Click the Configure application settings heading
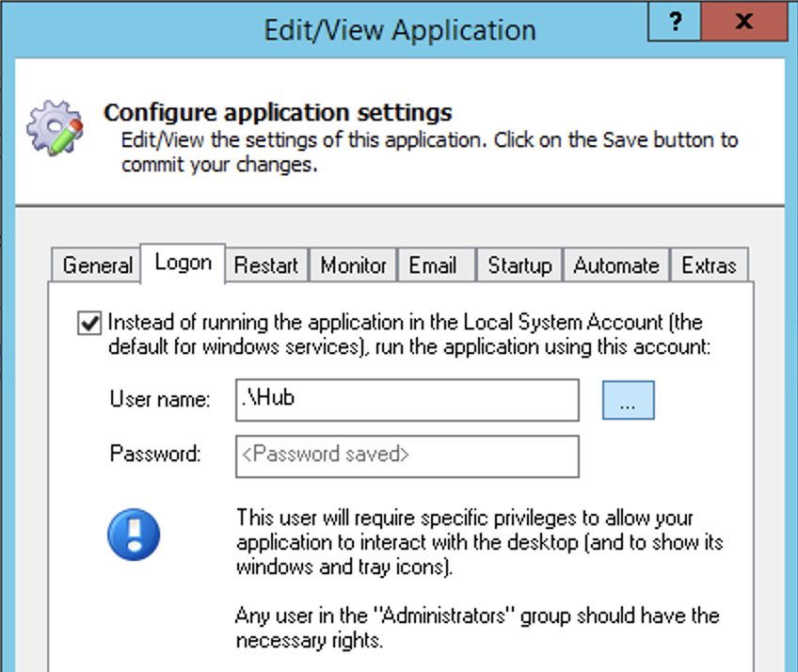 click(278, 113)
